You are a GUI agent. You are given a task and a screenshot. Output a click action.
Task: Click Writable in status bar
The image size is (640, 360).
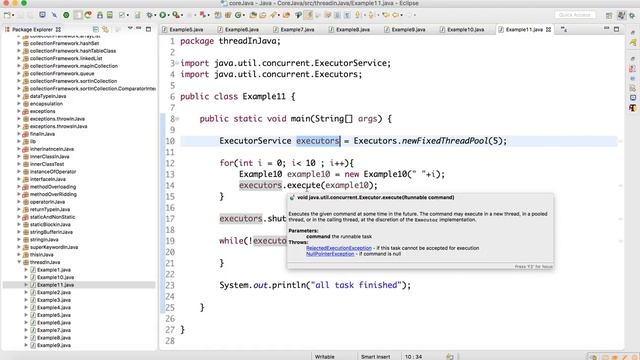(324, 356)
